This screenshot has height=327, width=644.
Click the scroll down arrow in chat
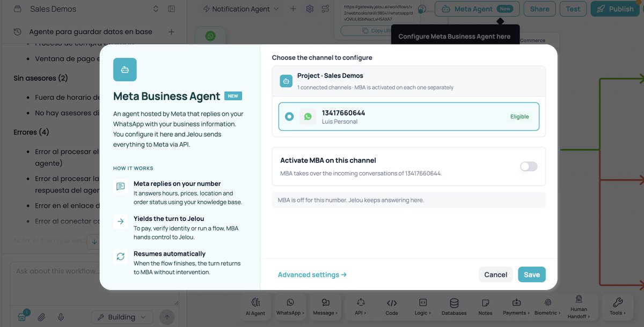94,242
